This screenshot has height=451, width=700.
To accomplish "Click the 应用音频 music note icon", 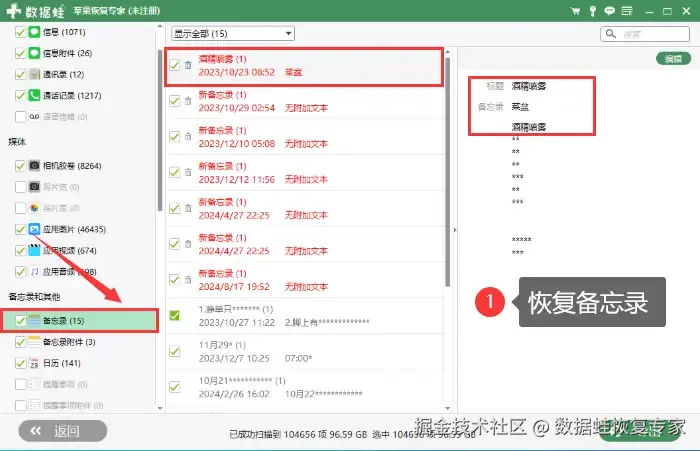I will 34,271.
